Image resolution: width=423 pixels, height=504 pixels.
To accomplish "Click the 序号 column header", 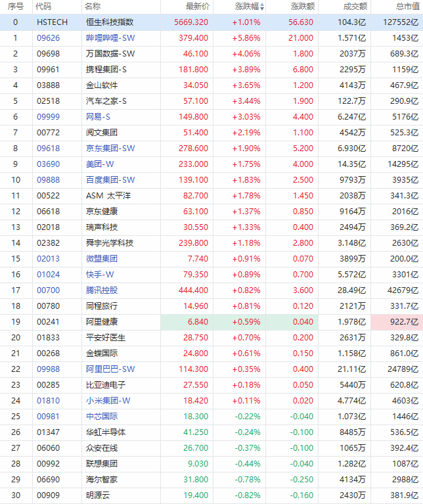I will coord(15,7).
